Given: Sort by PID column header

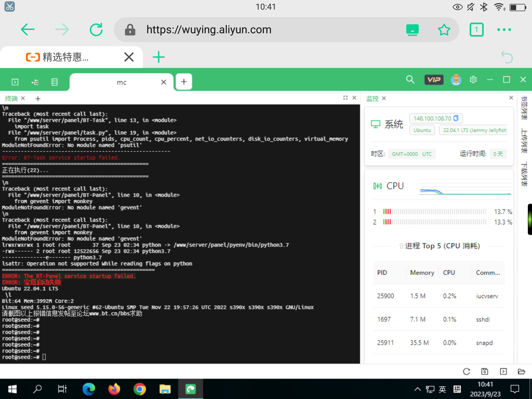Looking at the screenshot, I should pyautogui.click(x=382, y=272).
